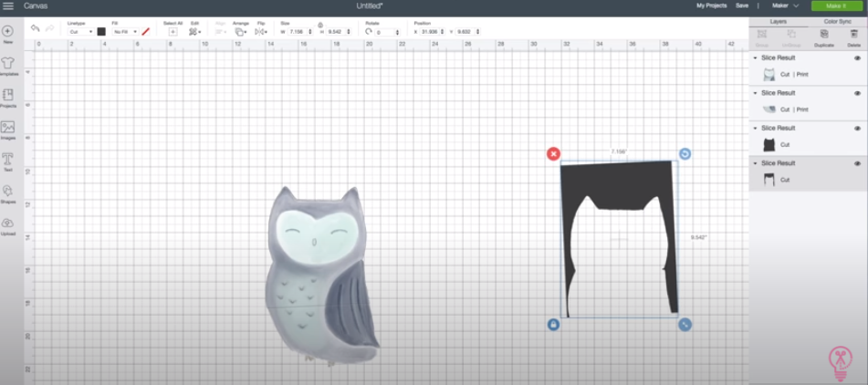Open the Edit dropdown

[194, 32]
